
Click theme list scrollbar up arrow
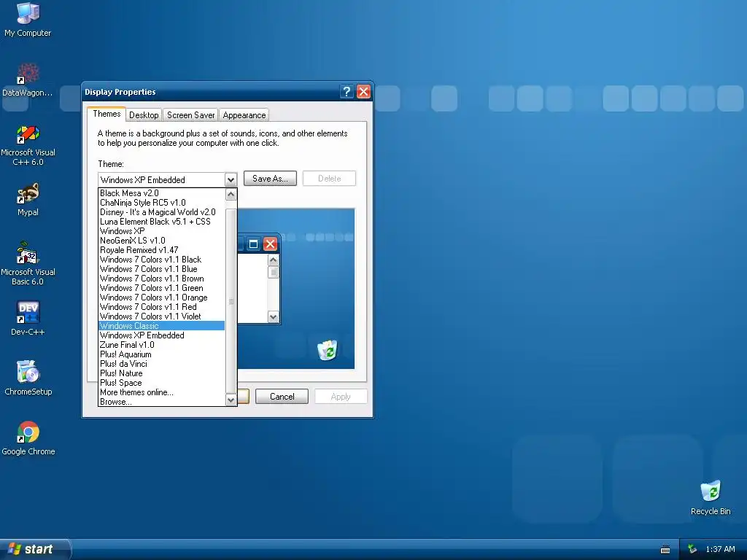click(231, 194)
